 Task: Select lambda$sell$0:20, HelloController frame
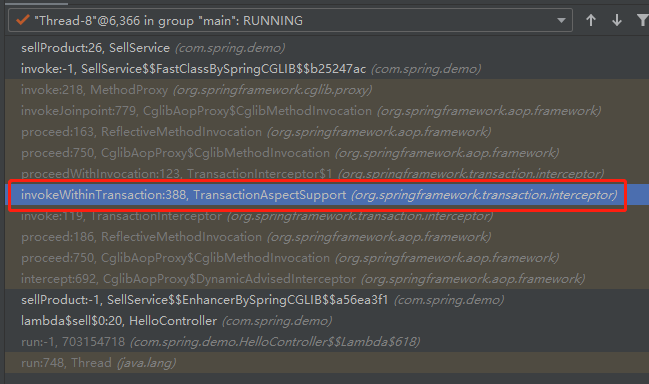tap(327, 321)
